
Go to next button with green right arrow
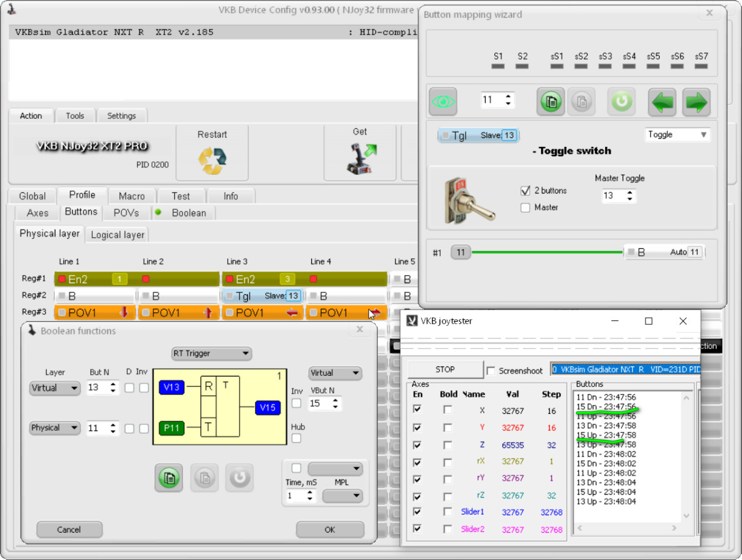pos(696,101)
